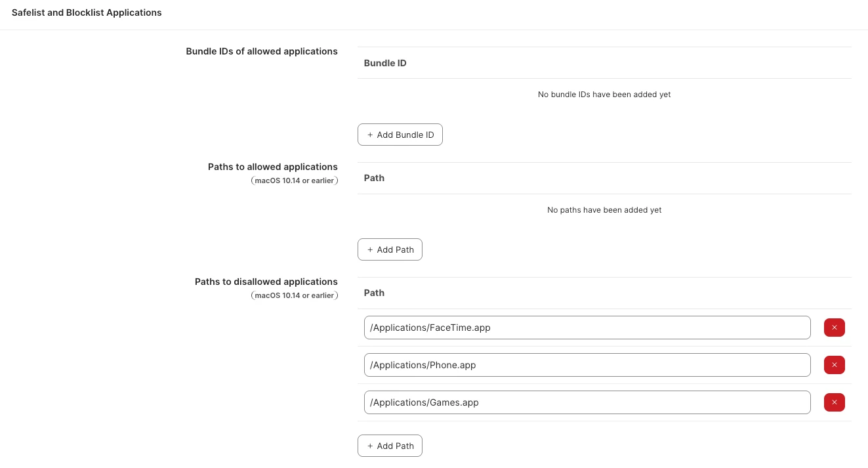Click the plus icon on bottom Add Path
The width and height of the screenshot is (868, 468).
pyautogui.click(x=370, y=446)
